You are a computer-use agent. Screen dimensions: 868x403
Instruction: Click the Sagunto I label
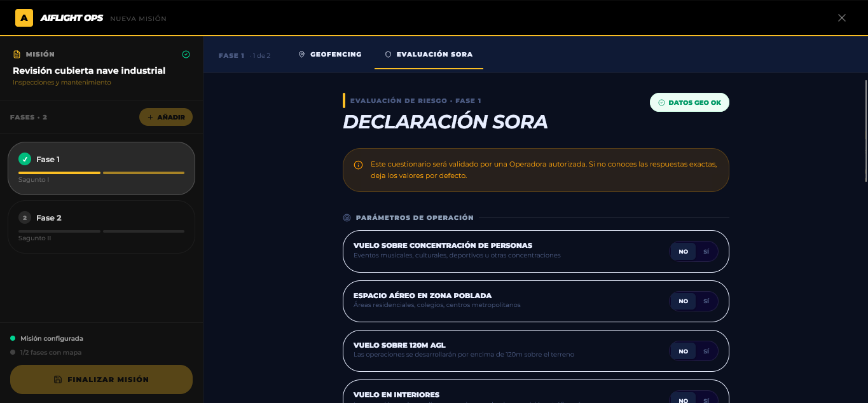(x=34, y=180)
